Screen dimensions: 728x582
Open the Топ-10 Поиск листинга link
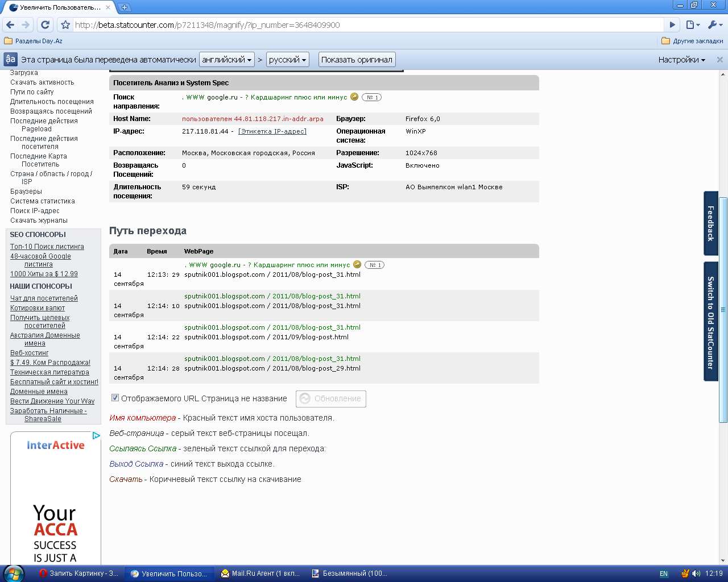pos(47,247)
